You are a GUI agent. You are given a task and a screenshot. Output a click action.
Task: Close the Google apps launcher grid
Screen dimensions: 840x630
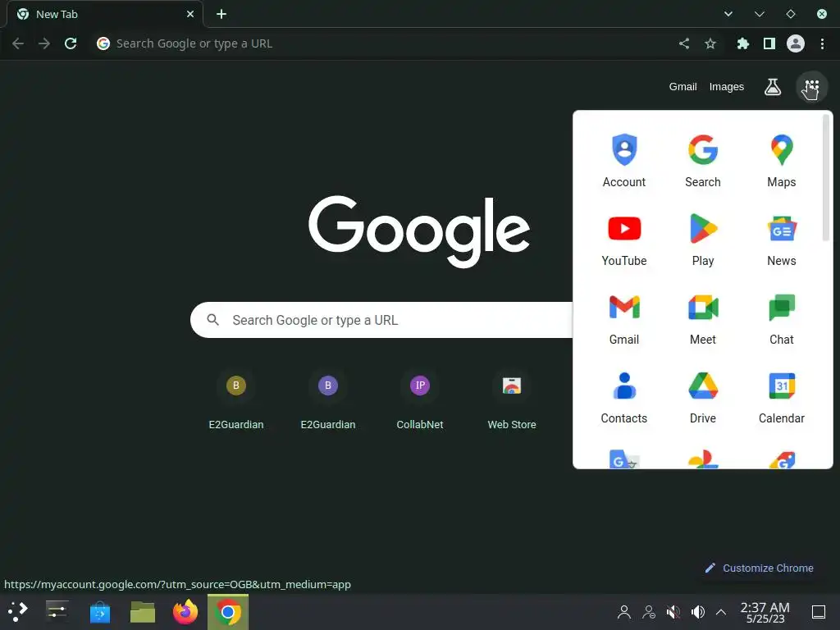811,87
